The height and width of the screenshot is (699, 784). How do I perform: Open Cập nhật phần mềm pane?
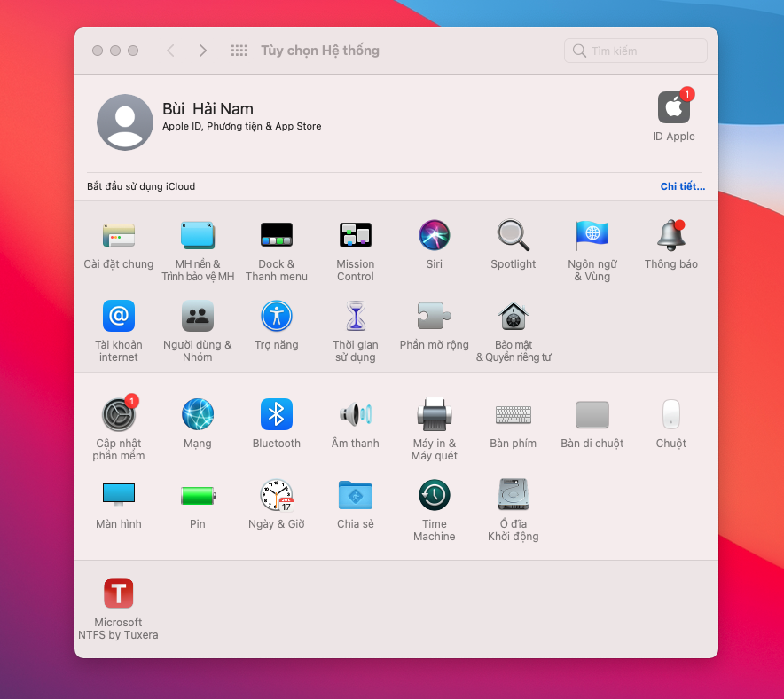[x=119, y=414]
